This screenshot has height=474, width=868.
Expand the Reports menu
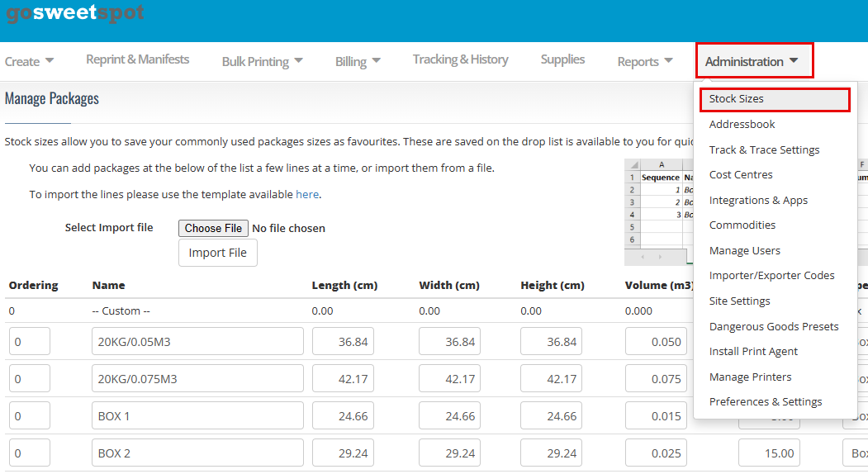(645, 61)
